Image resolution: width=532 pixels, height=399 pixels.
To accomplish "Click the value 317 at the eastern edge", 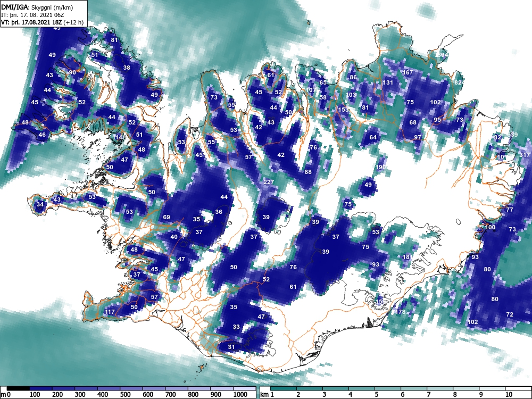I will (x=525, y=154).
